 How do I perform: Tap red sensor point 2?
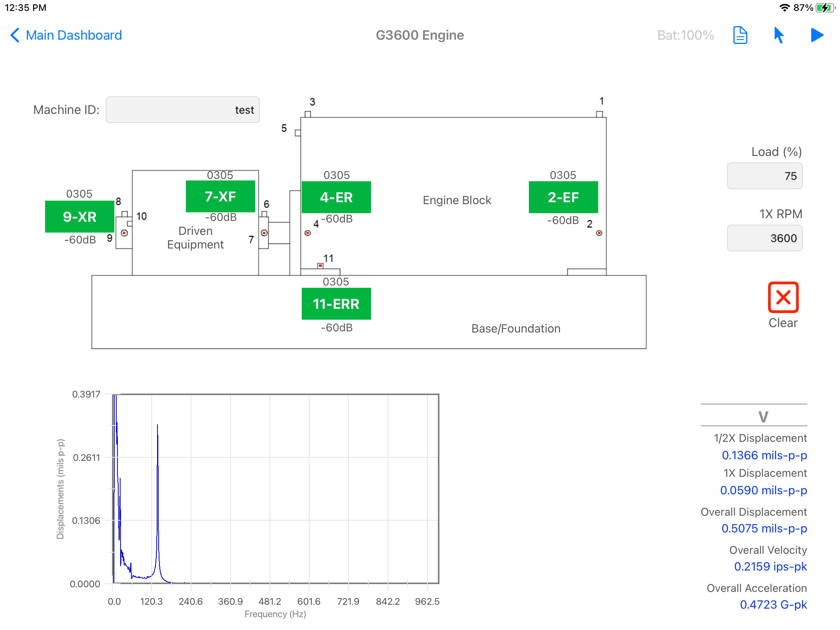click(x=599, y=233)
